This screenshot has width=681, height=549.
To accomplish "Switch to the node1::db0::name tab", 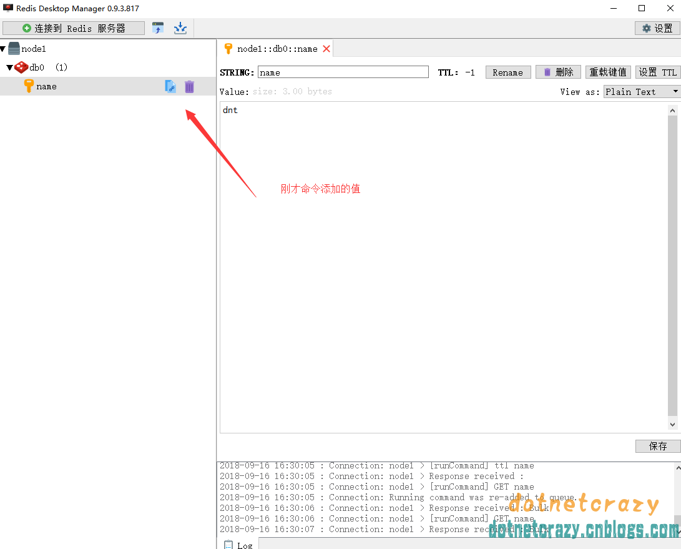I will pos(276,49).
